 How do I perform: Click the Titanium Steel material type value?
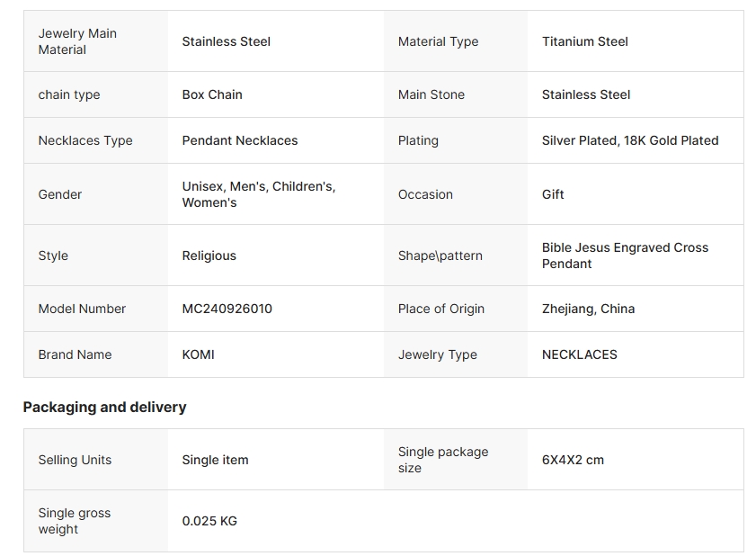584,41
